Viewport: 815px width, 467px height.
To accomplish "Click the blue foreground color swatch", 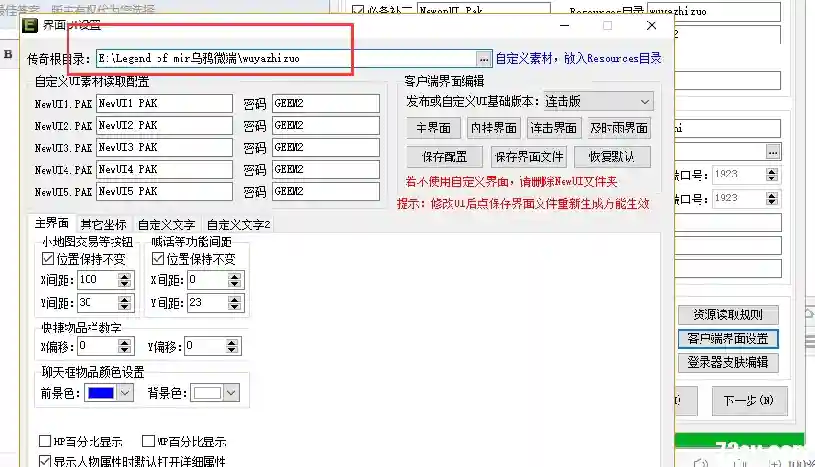I will [101, 393].
